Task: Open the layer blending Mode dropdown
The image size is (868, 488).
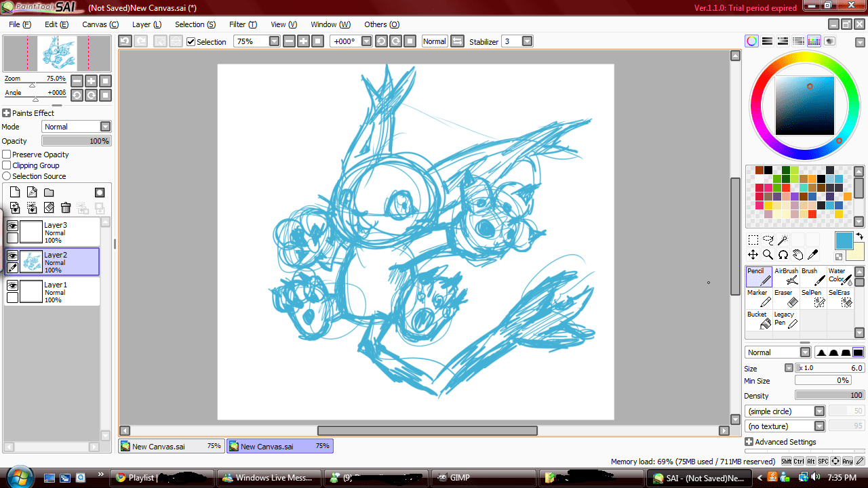Action: coord(105,127)
